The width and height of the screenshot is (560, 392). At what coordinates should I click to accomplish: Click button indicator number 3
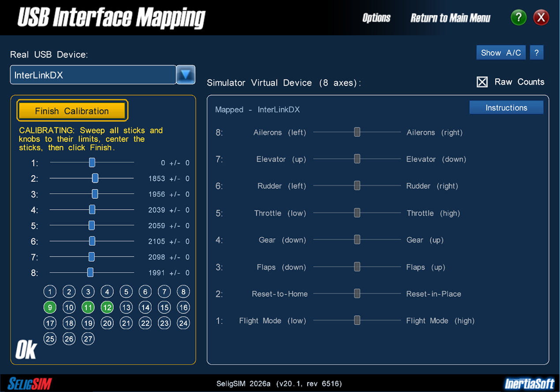pyautogui.click(x=88, y=292)
